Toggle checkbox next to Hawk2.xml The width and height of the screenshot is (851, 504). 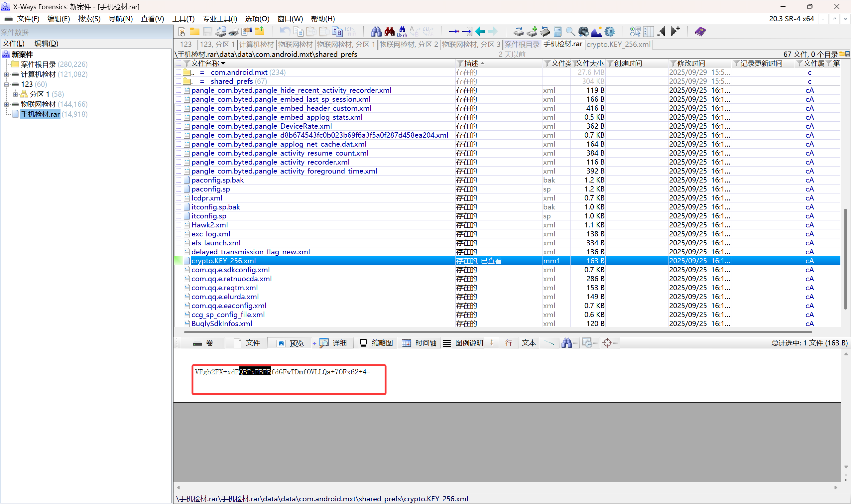[x=179, y=225]
